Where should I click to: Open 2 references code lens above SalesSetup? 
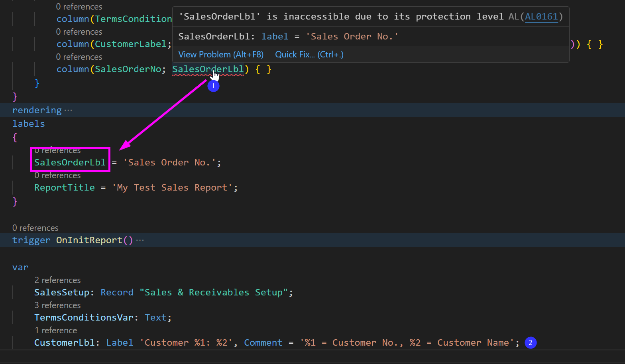click(57, 280)
